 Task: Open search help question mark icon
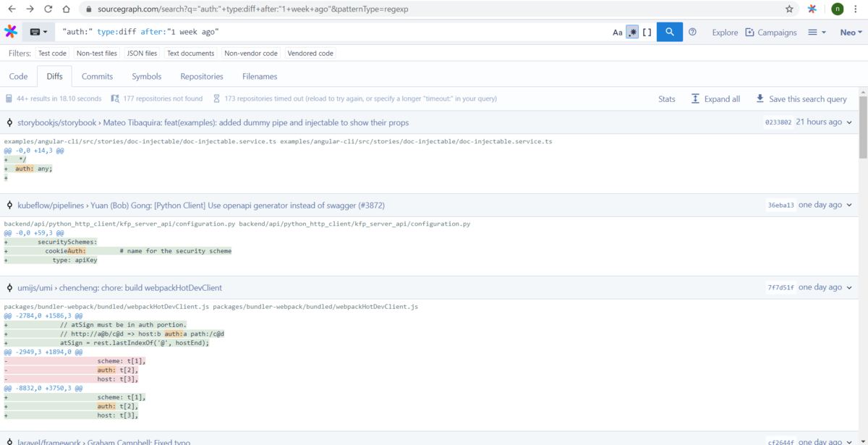693,32
